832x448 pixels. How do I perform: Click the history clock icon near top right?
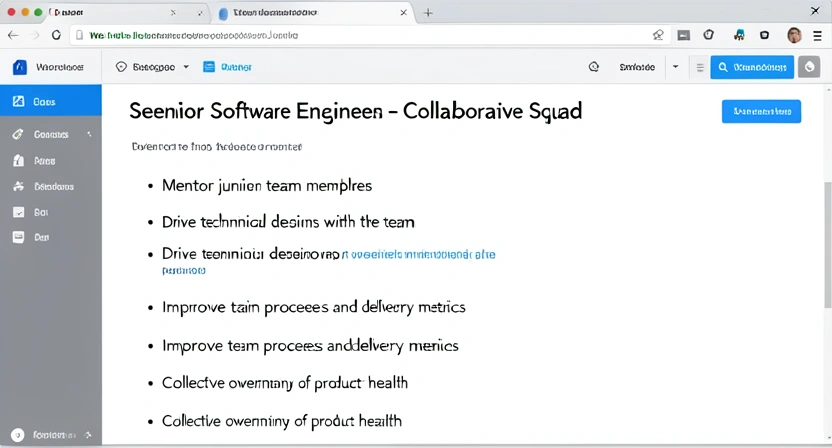[594, 67]
